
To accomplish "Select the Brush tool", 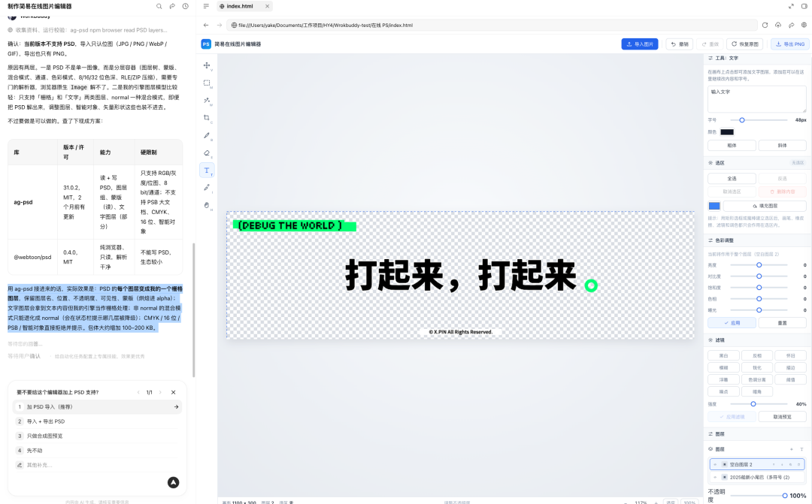I will (x=207, y=135).
